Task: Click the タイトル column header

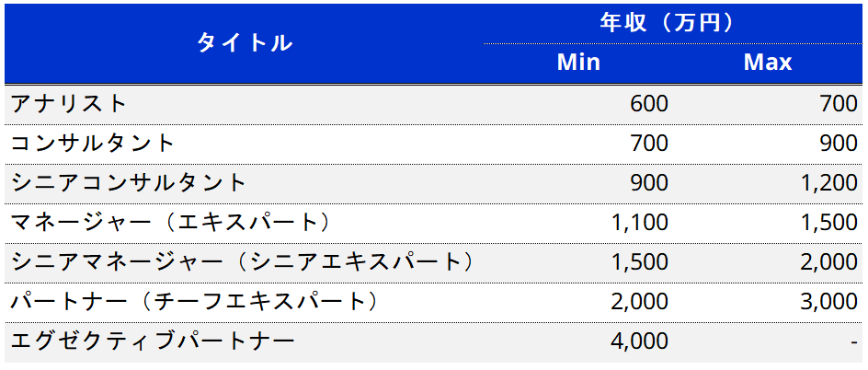Action: pyautogui.click(x=245, y=43)
